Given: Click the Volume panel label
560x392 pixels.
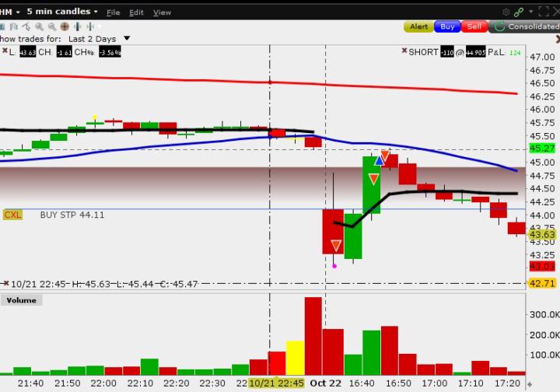Looking at the screenshot, I should 22,300.
